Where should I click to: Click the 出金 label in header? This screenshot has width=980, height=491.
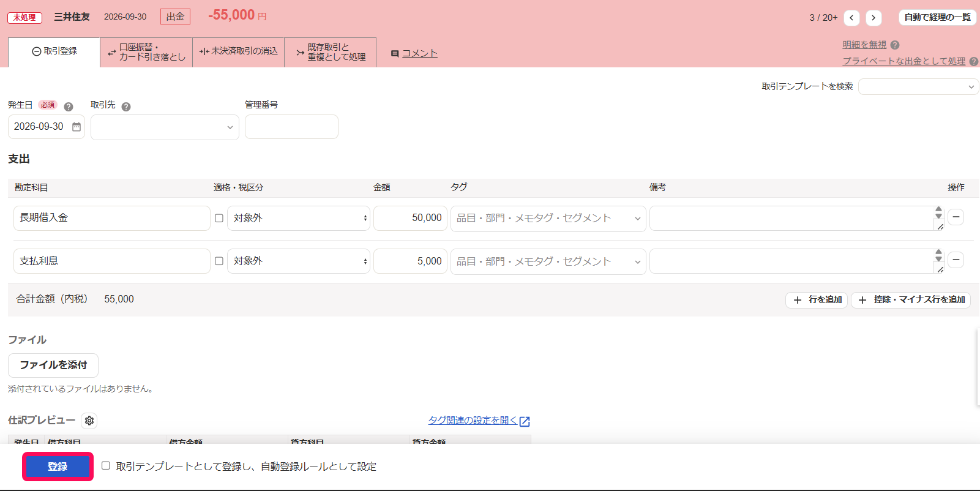click(175, 17)
